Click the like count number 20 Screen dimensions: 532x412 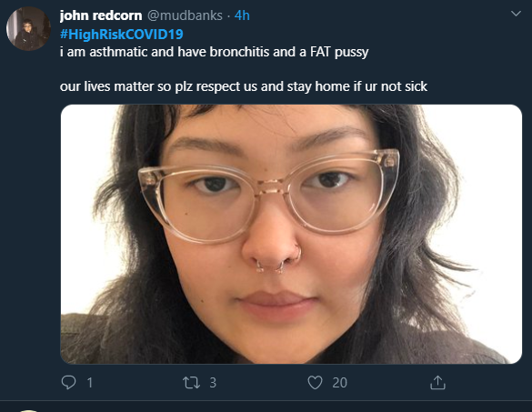[x=339, y=383]
